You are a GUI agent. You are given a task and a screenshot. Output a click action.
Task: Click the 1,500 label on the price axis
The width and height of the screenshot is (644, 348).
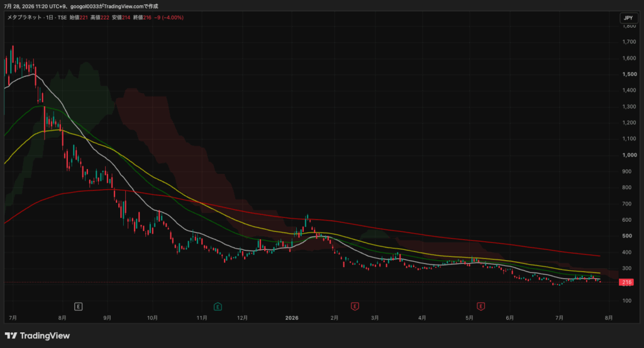pyautogui.click(x=629, y=74)
